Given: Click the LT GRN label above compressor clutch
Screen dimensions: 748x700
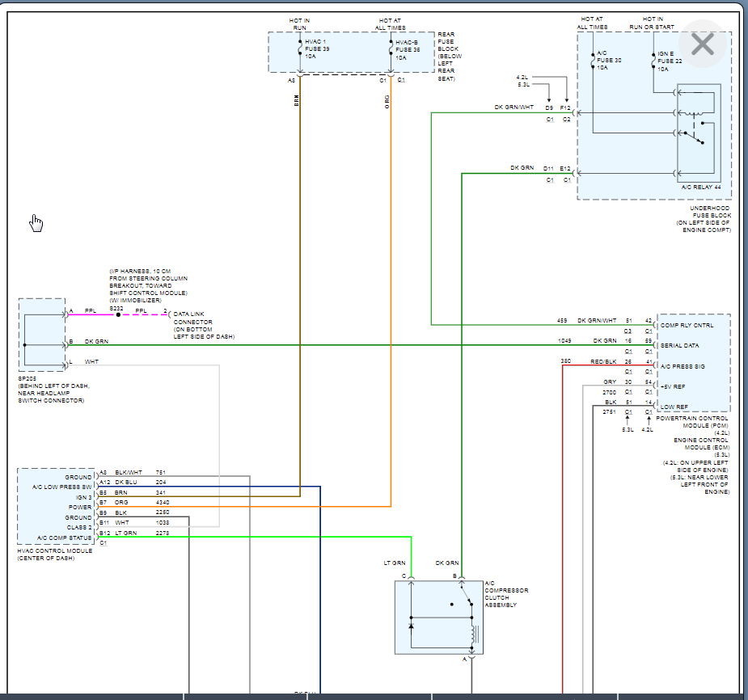Looking at the screenshot, I should [394, 563].
